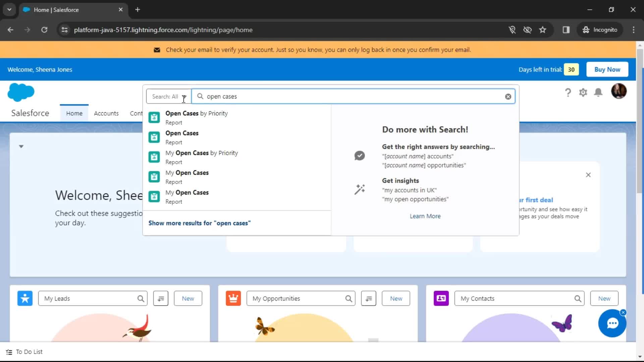Open the tab search dropdown arrow in Chrome

(9, 9)
